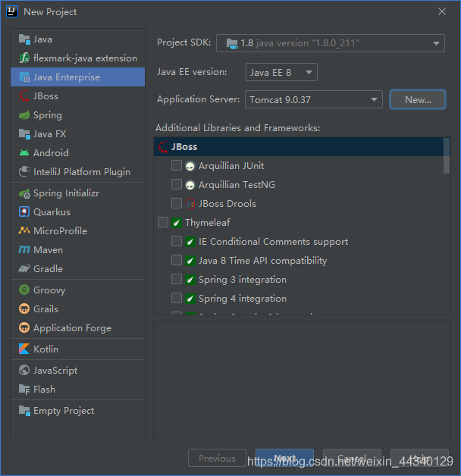Viewport: 461px width, 476px height.
Task: Click the Spring Initializr icon
Action: (x=24, y=193)
